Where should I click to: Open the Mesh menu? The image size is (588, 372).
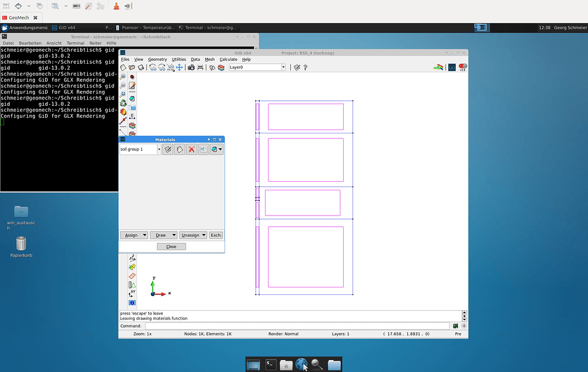point(210,59)
